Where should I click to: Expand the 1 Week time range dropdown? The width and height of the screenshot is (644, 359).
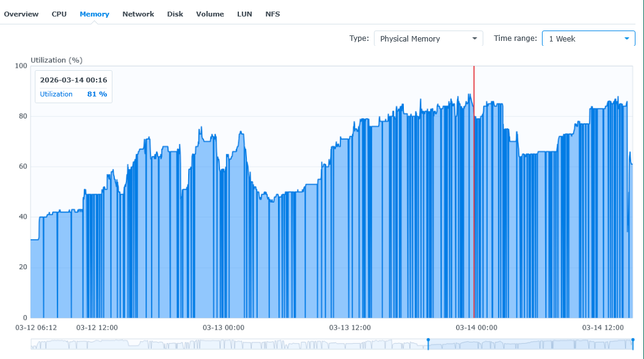588,38
